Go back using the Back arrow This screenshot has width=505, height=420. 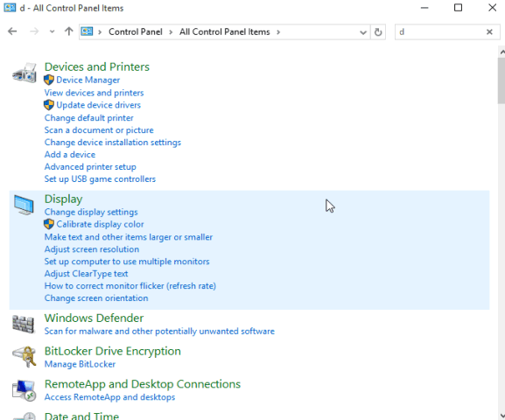pos(12,31)
